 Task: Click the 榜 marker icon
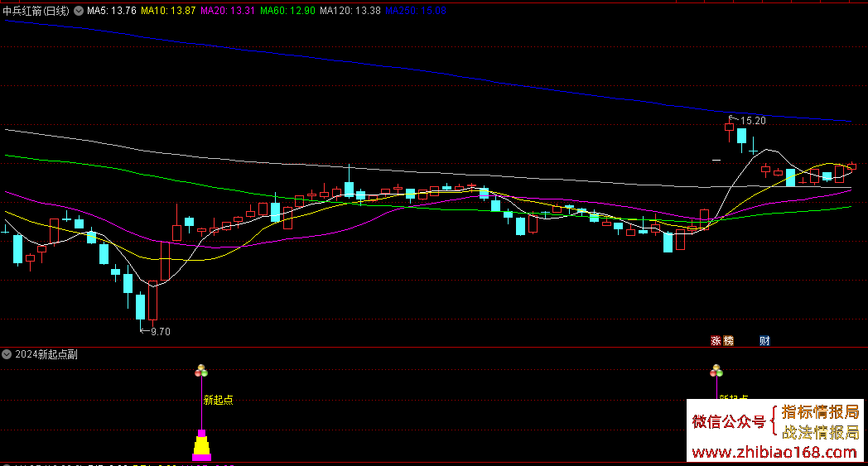tap(729, 341)
